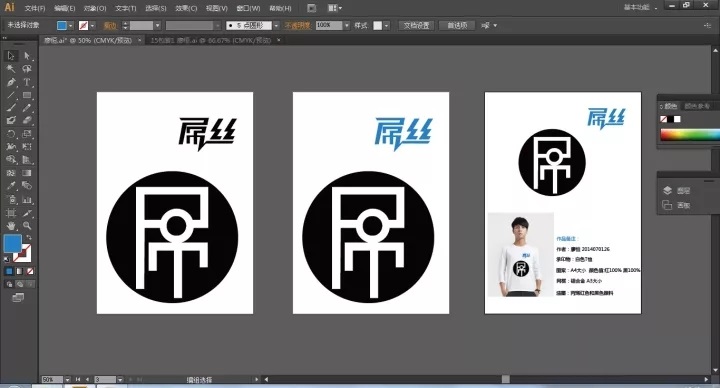Swap fill and stroke colors
This screenshot has height=388, width=720.
tap(29, 237)
